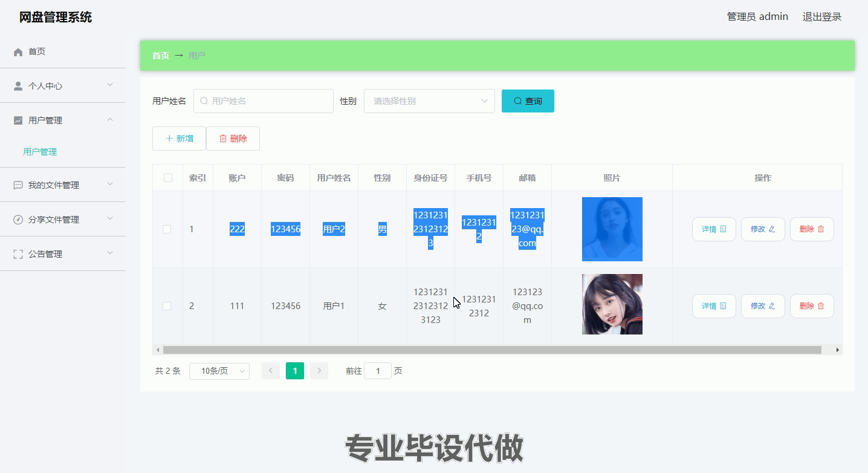Open the 公告管理 sidebar menu
This screenshot has height=473, width=868.
pos(63,254)
